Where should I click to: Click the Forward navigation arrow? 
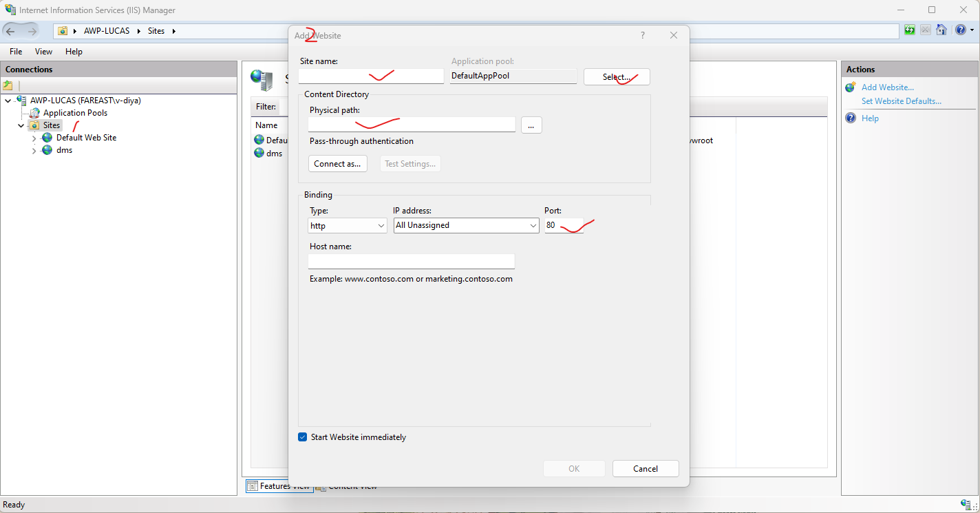pyautogui.click(x=32, y=30)
